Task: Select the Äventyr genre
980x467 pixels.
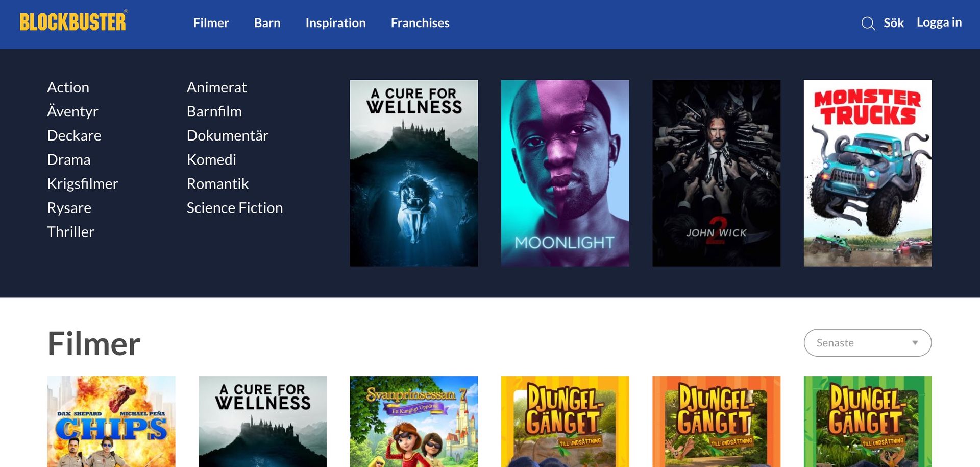Action: 72,111
